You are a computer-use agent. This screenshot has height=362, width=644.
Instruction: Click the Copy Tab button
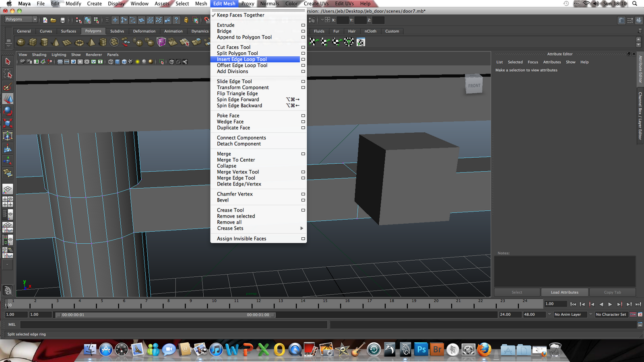(x=612, y=292)
